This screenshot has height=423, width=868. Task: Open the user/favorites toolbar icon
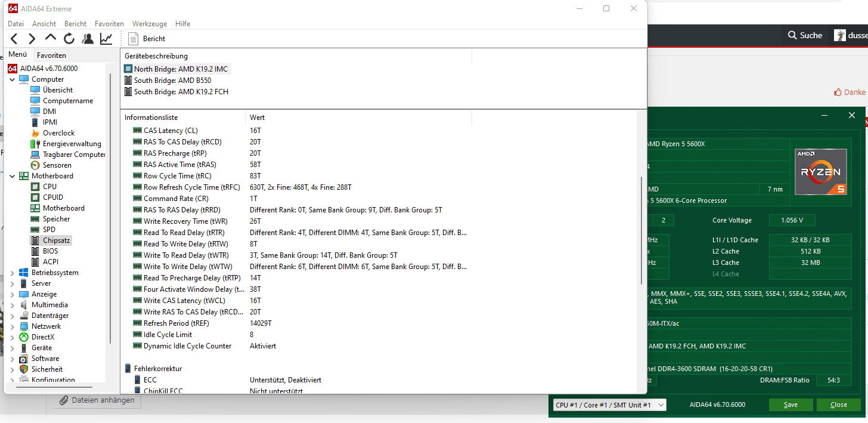tap(88, 39)
